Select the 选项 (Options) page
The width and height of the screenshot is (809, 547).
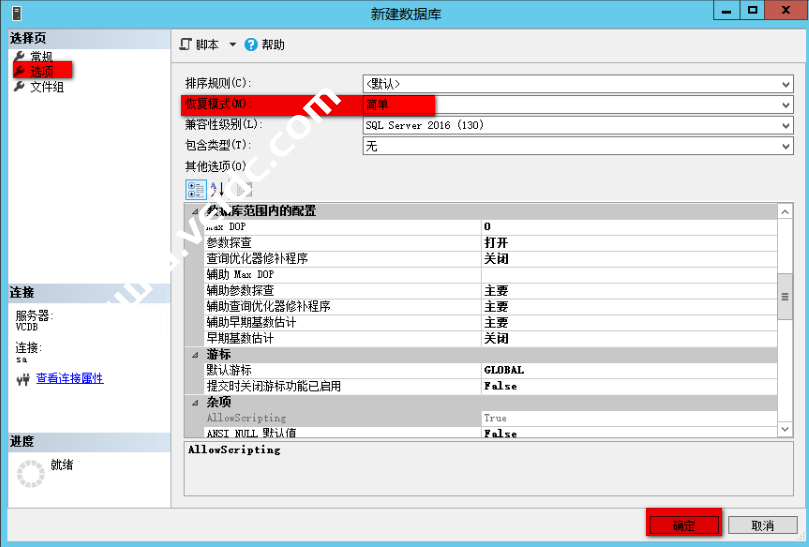click(x=41, y=71)
